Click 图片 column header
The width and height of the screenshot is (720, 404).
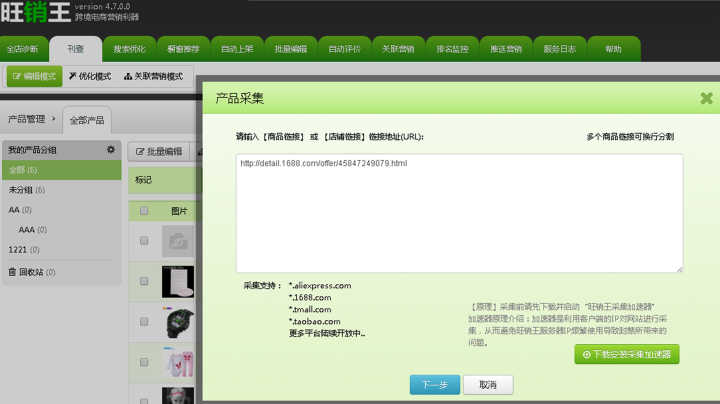[179, 211]
